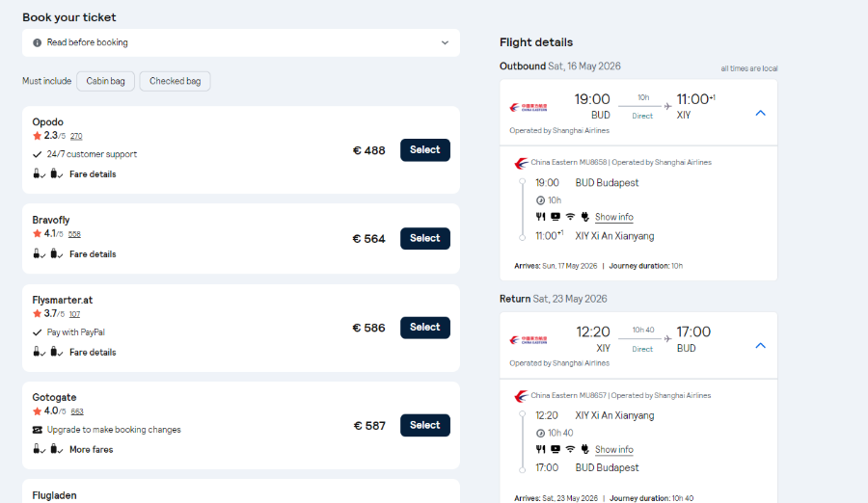Click the info icon beside Read before booking
This screenshot has width=868, height=503.
(x=37, y=42)
